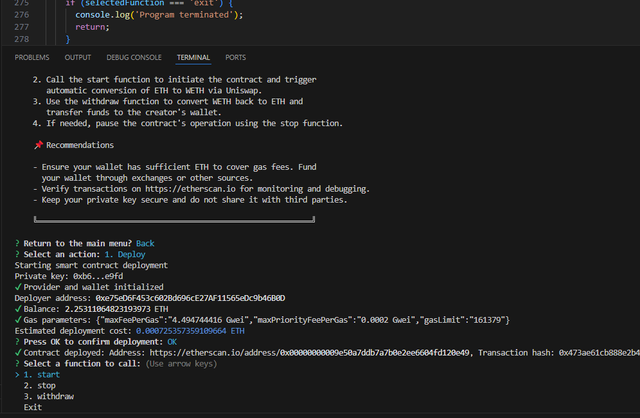Switch to the DEBUG CONSOLE tab
The image size is (640, 418).
133,58
